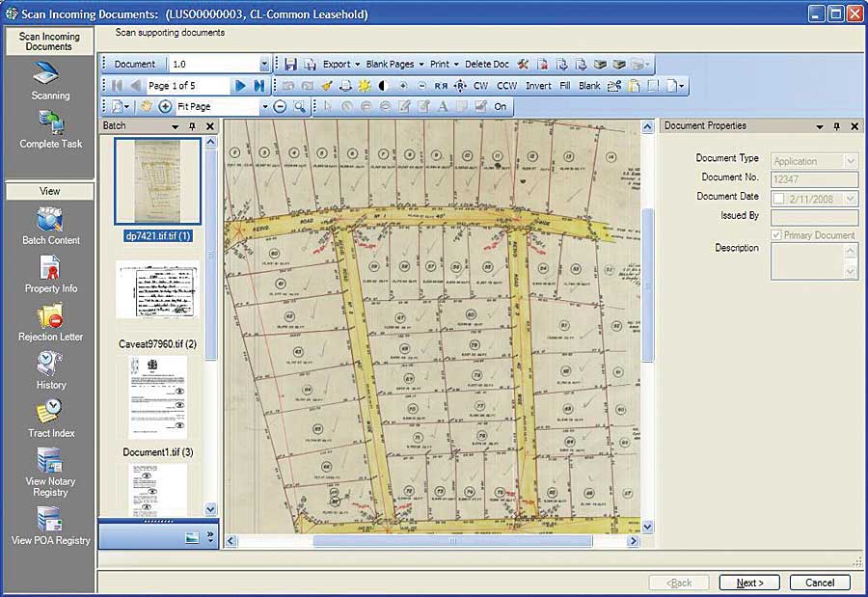
Task: Click the zoom out minus icon
Action: click(x=280, y=106)
